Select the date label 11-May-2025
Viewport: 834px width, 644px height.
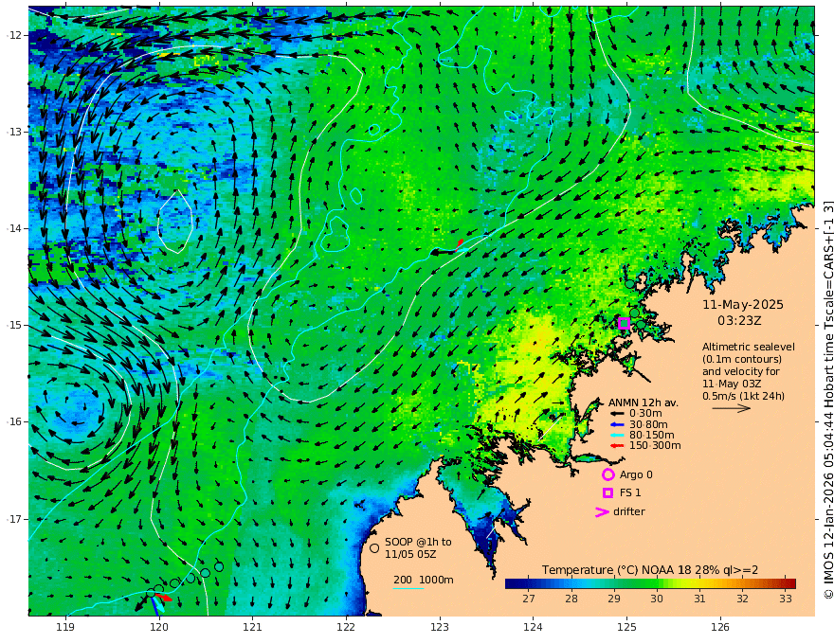click(742, 305)
